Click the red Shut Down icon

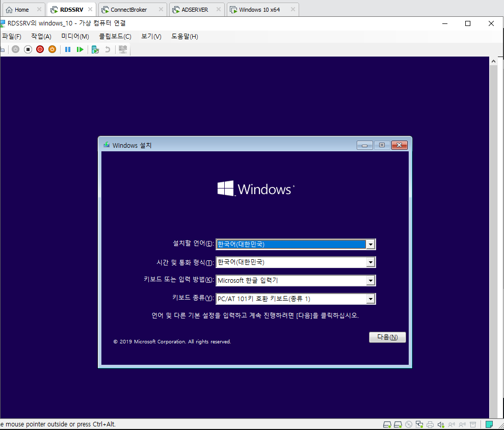(40, 49)
